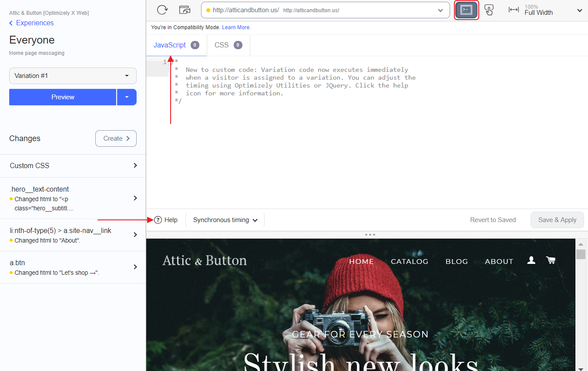This screenshot has height=371, width=588.
Task: Open the Custom CSS change entry
Action: tap(73, 165)
